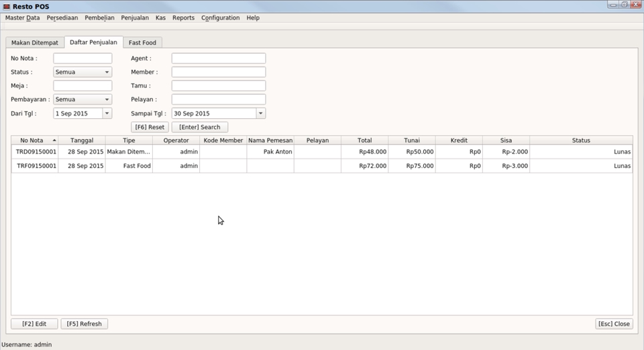The image size is (644, 350).
Task: Focus the Agent input field
Action: tap(219, 58)
